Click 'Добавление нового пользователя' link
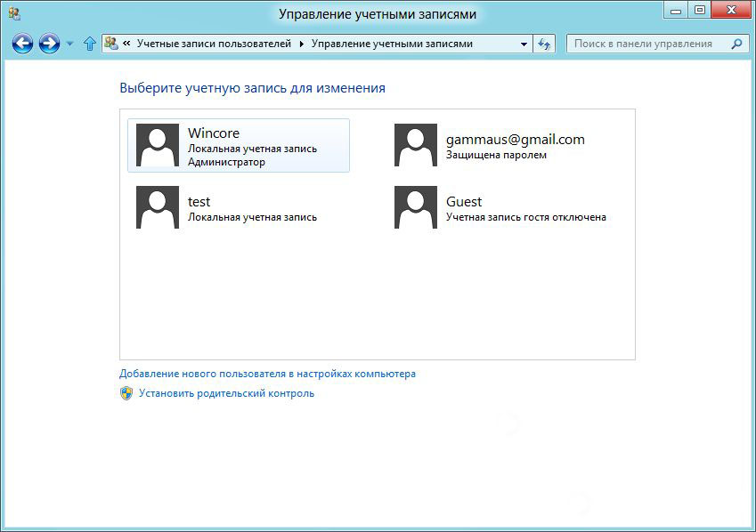The width and height of the screenshot is (756, 532). pos(267,374)
